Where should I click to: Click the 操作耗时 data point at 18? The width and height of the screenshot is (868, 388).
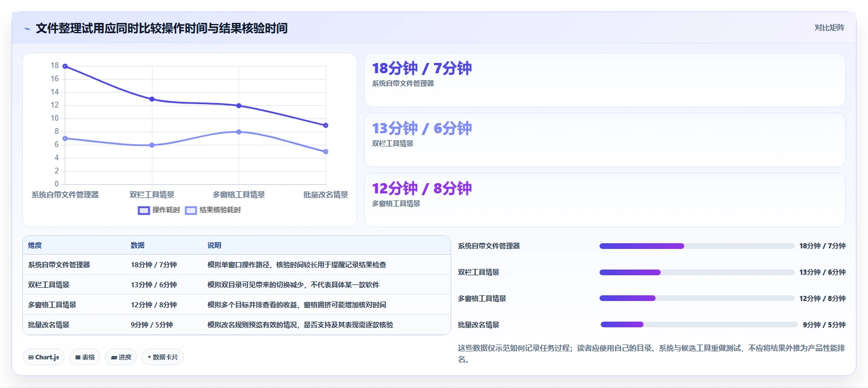click(65, 66)
